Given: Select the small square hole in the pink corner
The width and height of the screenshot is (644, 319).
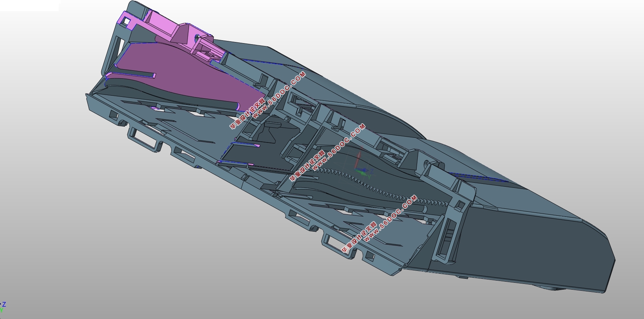Looking at the screenshot, I should point(126,21).
